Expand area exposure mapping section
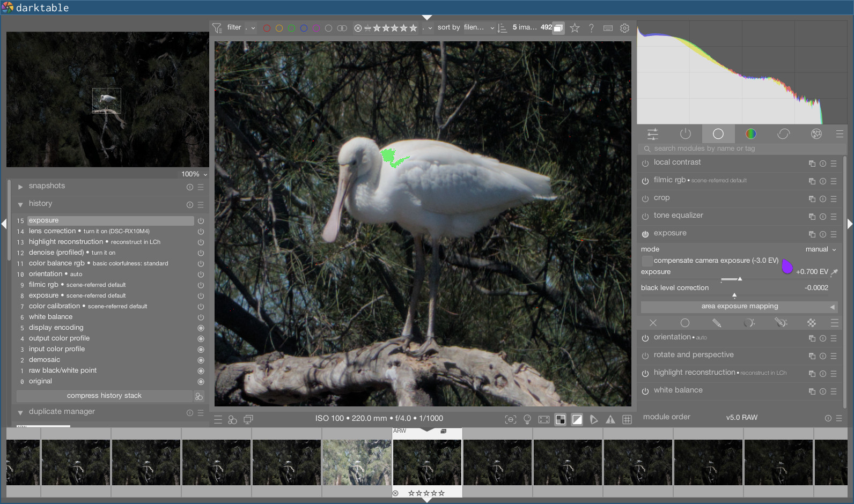This screenshot has width=854, height=504. 739,307
